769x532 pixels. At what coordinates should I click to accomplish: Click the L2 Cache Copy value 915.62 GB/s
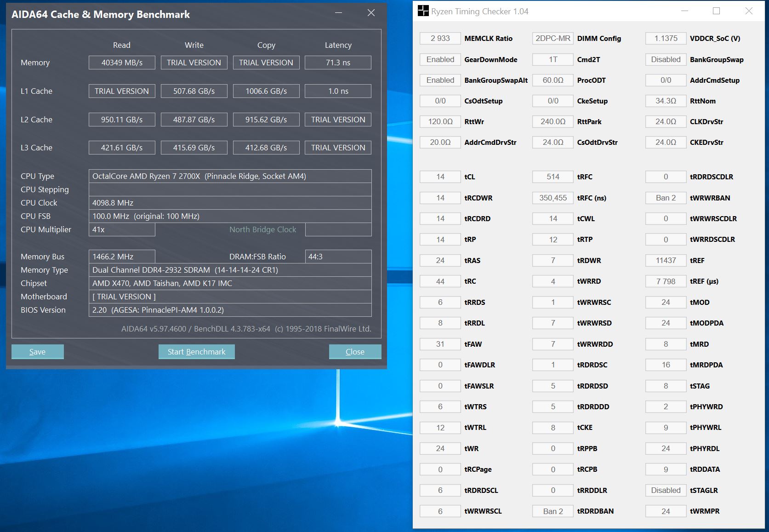tap(266, 120)
